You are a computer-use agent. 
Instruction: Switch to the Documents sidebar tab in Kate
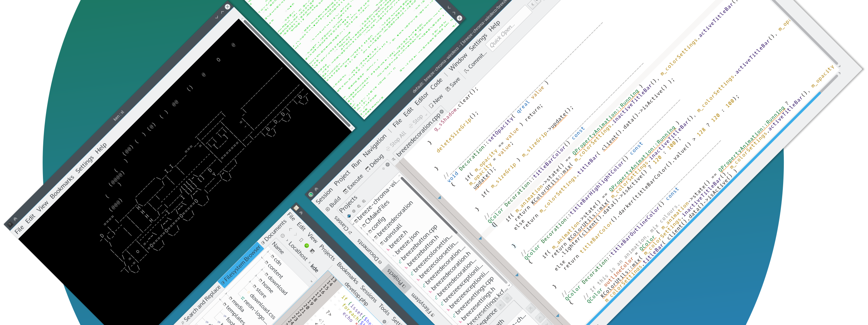[x=275, y=231]
